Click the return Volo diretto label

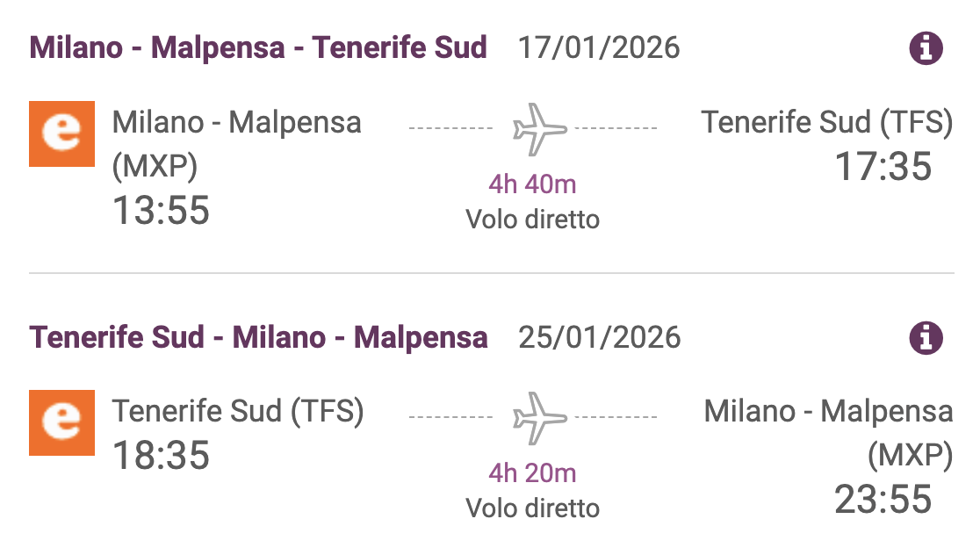pos(532,508)
